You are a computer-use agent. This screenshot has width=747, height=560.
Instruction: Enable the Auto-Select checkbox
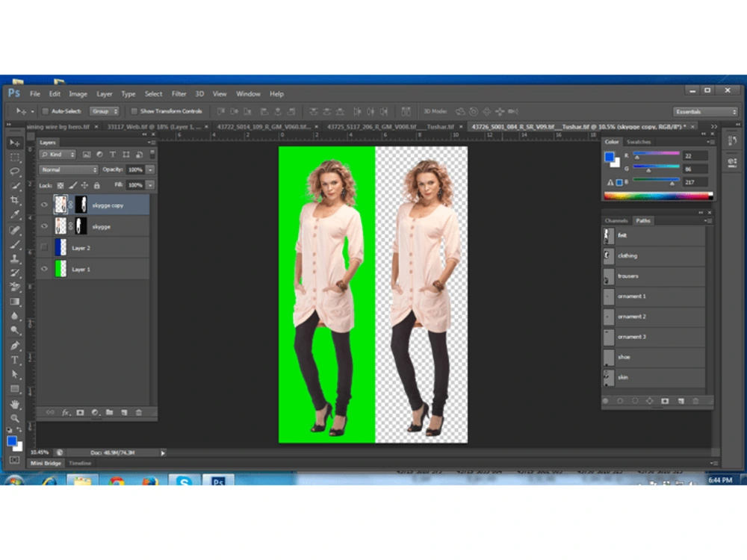pyautogui.click(x=46, y=111)
